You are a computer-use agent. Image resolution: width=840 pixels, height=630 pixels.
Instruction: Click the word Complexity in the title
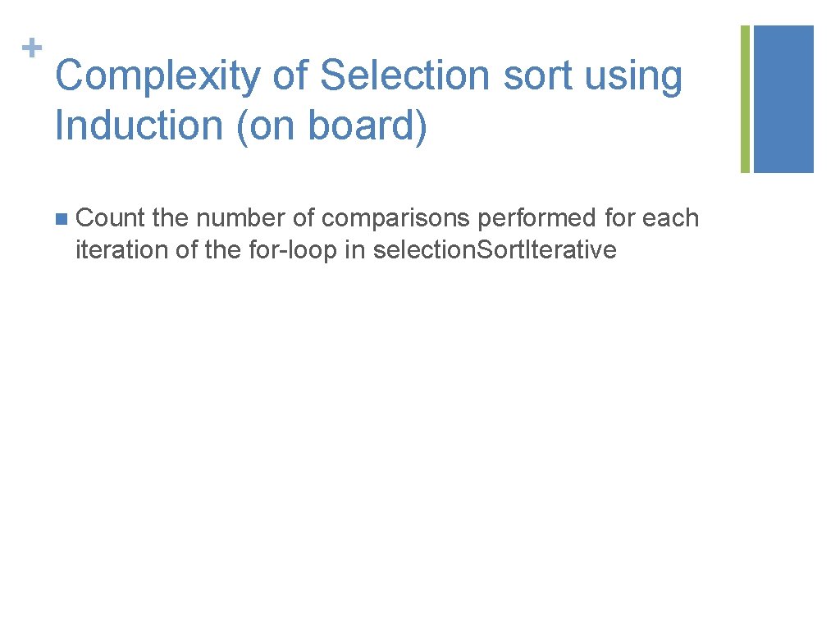click(157, 78)
